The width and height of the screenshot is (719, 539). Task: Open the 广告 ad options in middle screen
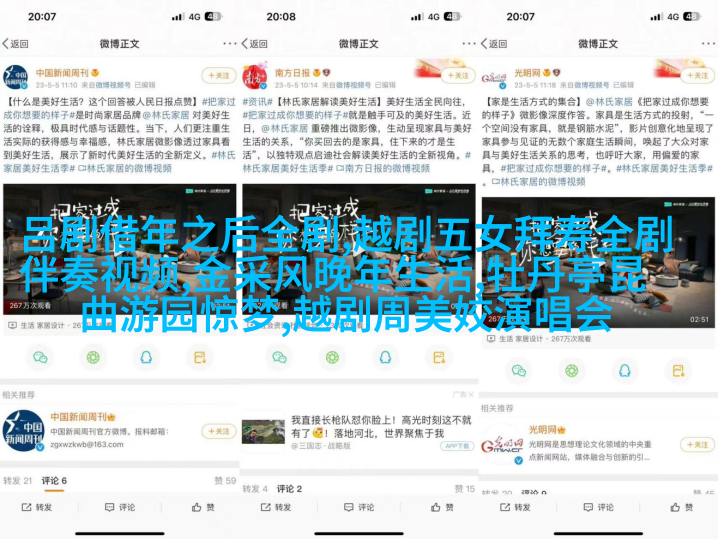tap(462, 394)
